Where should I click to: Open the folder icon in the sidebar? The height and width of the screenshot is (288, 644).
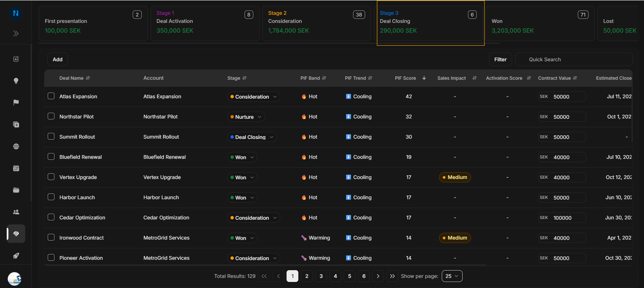16,190
